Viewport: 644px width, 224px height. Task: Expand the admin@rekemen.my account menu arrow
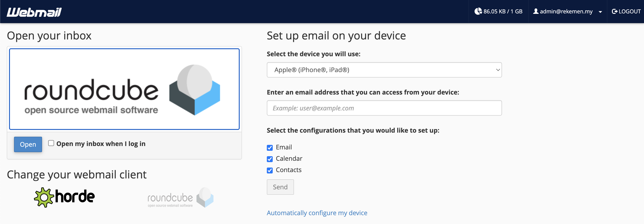click(600, 12)
